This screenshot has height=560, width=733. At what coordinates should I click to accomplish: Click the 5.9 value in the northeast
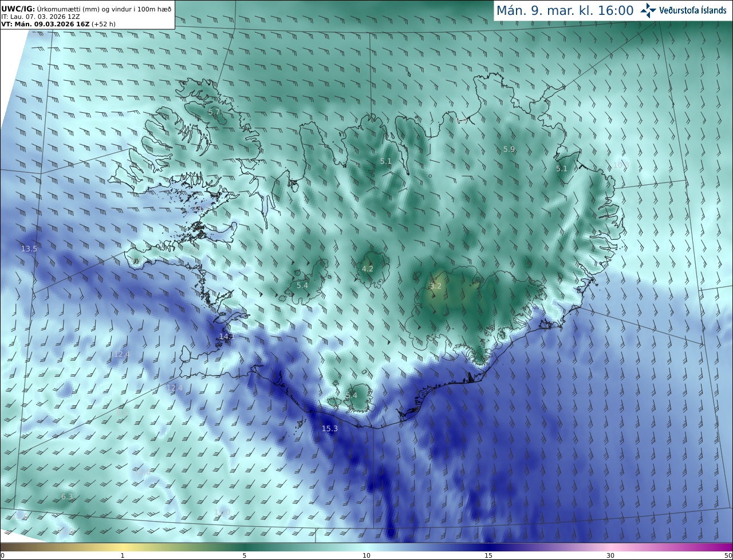click(509, 149)
